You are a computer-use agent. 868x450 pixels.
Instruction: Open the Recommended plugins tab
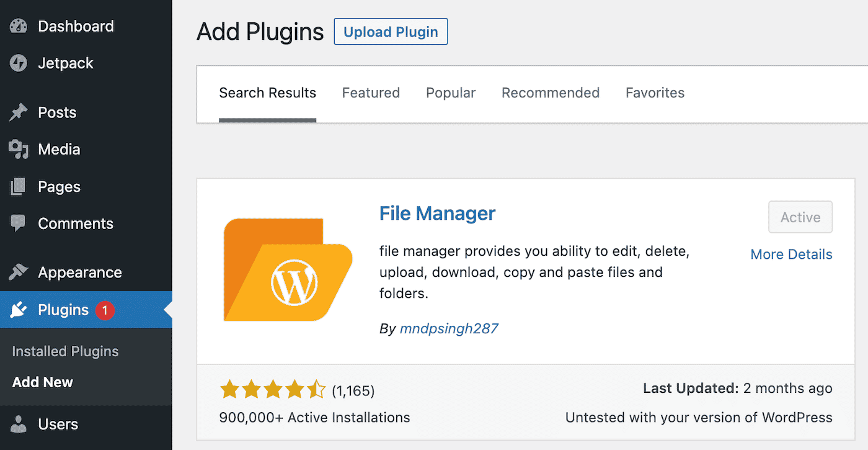550,92
